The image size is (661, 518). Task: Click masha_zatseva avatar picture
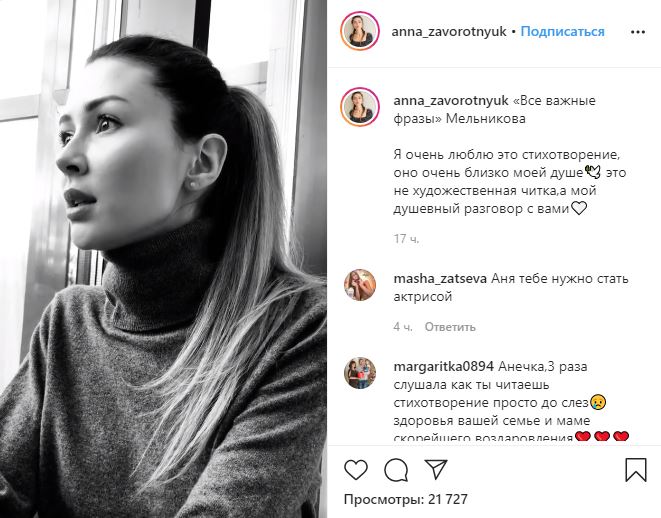coord(360,285)
